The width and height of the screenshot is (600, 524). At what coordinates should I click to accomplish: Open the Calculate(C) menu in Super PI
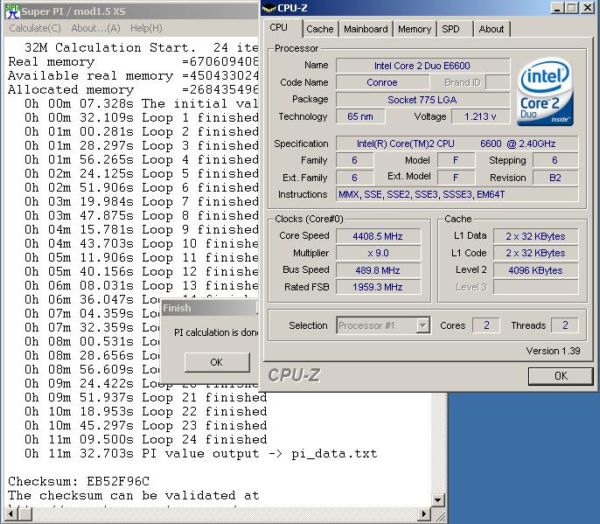[x=35, y=28]
